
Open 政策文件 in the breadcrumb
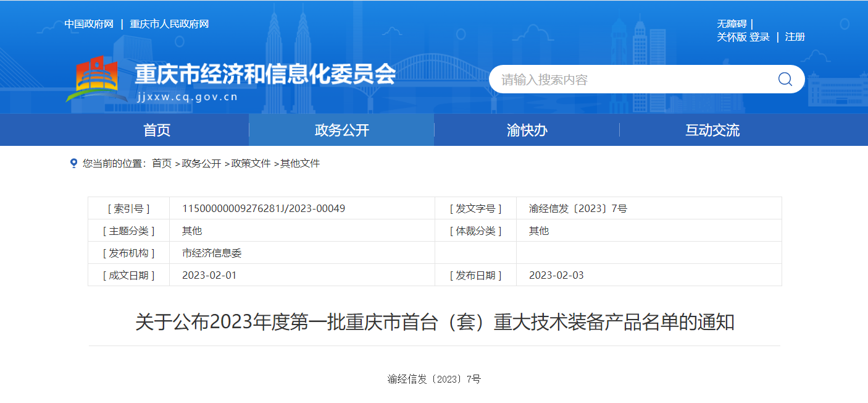point(251,163)
